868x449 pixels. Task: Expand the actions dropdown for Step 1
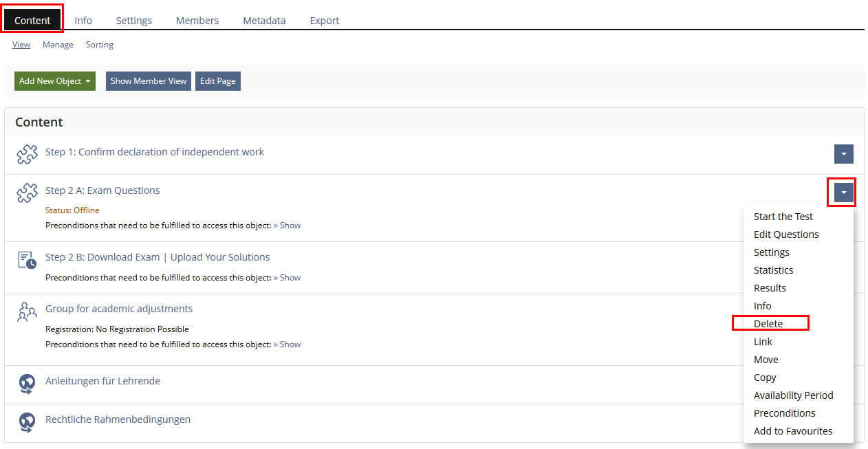click(843, 154)
